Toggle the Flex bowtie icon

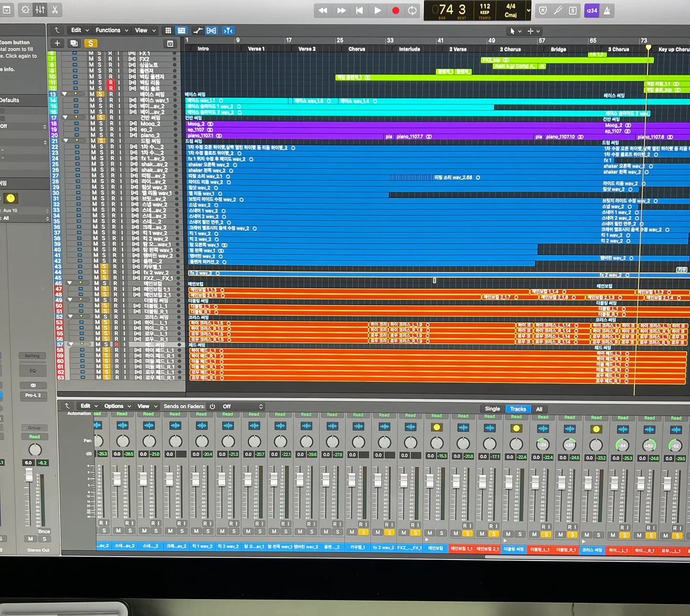[211, 30]
